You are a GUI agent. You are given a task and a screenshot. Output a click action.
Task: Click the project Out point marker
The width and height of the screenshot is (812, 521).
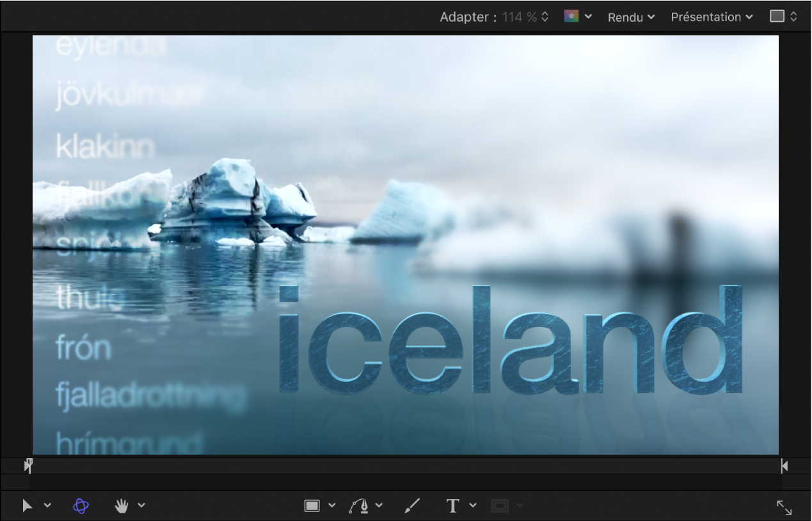click(x=784, y=466)
